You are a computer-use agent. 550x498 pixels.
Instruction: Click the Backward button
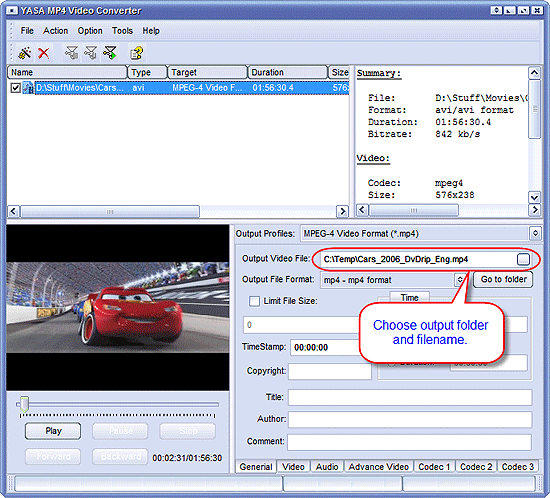tap(120, 457)
